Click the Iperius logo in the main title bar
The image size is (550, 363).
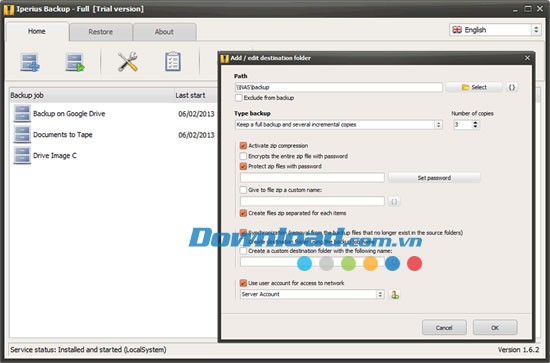9,9
